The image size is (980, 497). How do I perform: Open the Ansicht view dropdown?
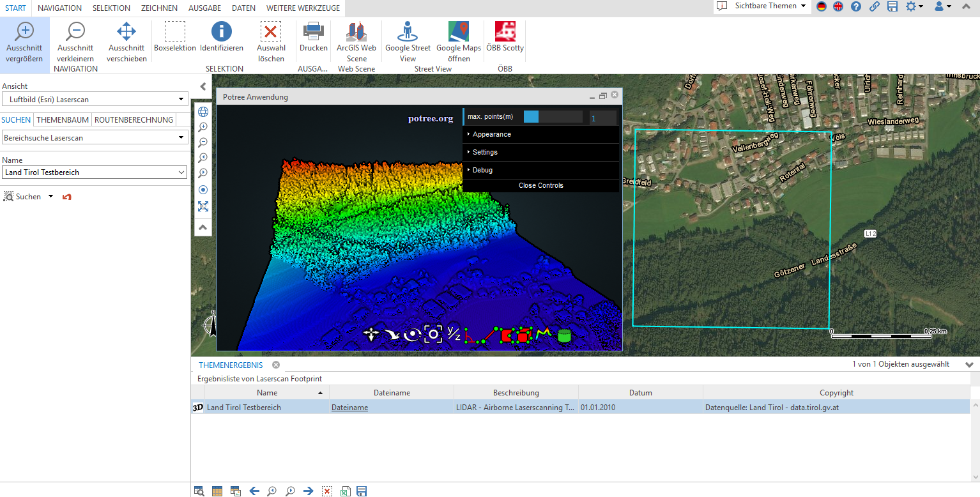[x=95, y=99]
